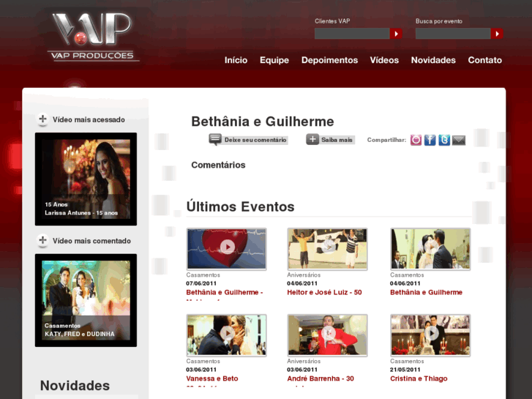Viewport: 532px width, 399px height.
Task: Open the KATY, FRED e DUDINHA video thumbnail
Action: (x=86, y=300)
